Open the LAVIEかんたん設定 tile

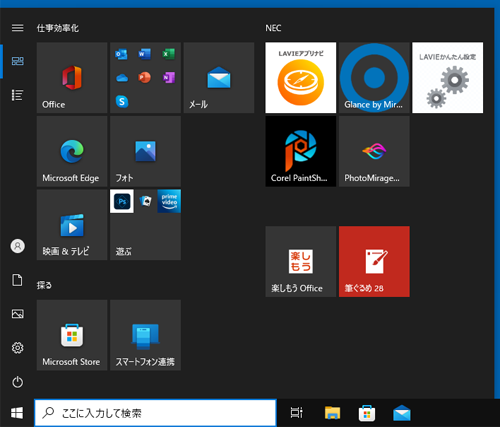448,78
